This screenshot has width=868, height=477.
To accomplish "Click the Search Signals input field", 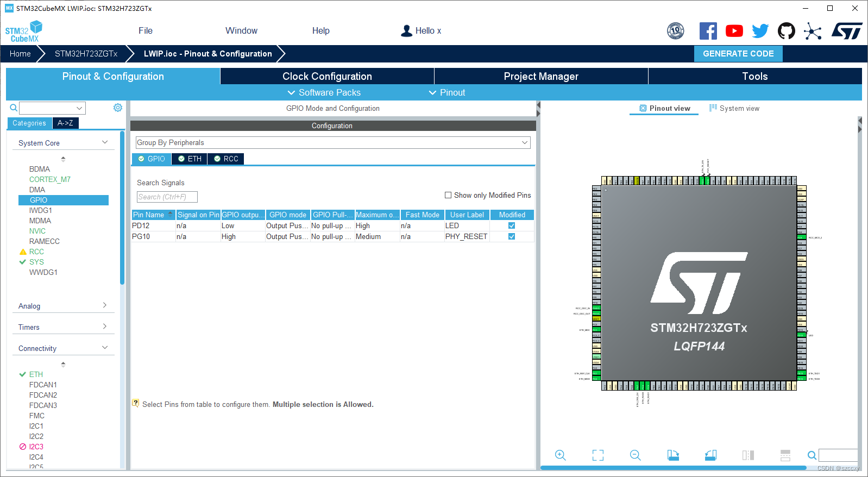I will coord(167,197).
